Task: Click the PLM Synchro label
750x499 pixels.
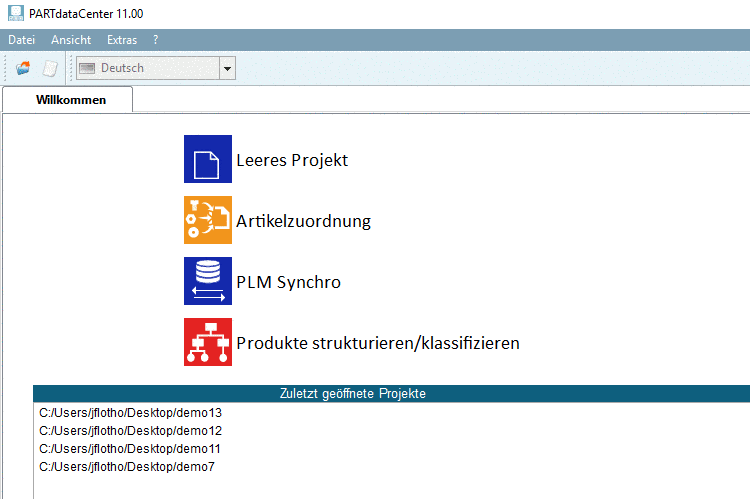Action: click(288, 282)
